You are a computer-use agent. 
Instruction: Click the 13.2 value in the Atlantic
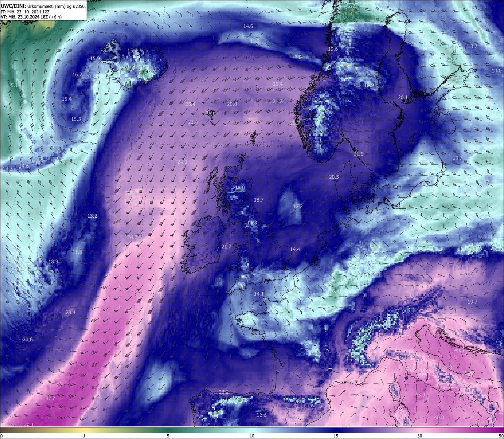92,216
